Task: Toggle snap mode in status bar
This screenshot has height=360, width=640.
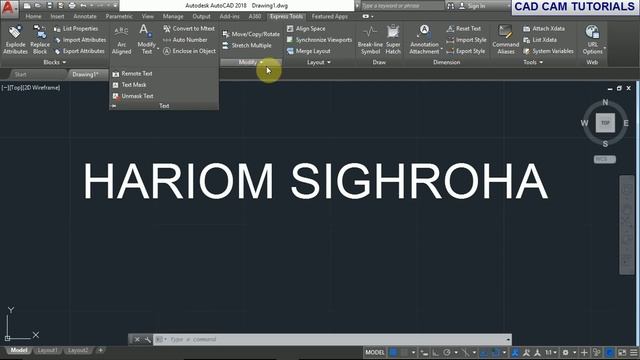Action: pos(404,352)
